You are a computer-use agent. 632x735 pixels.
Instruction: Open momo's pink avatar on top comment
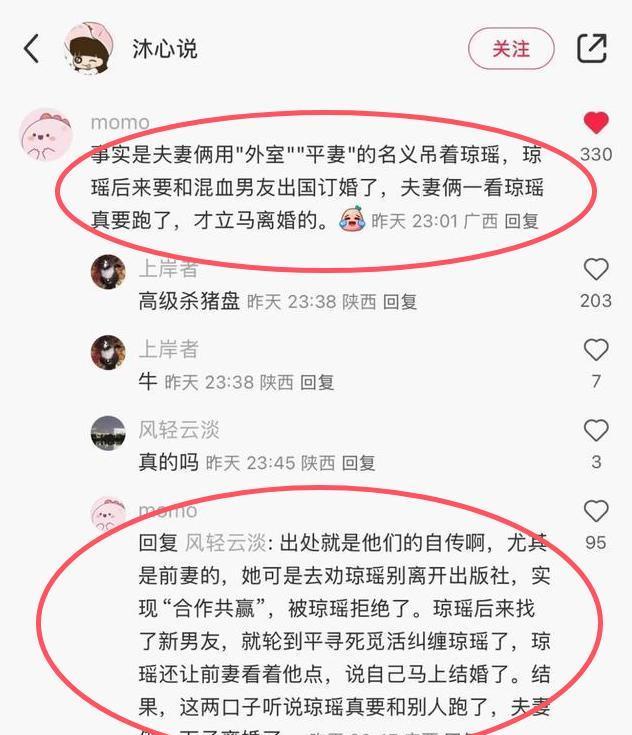pyautogui.click(x=46, y=135)
